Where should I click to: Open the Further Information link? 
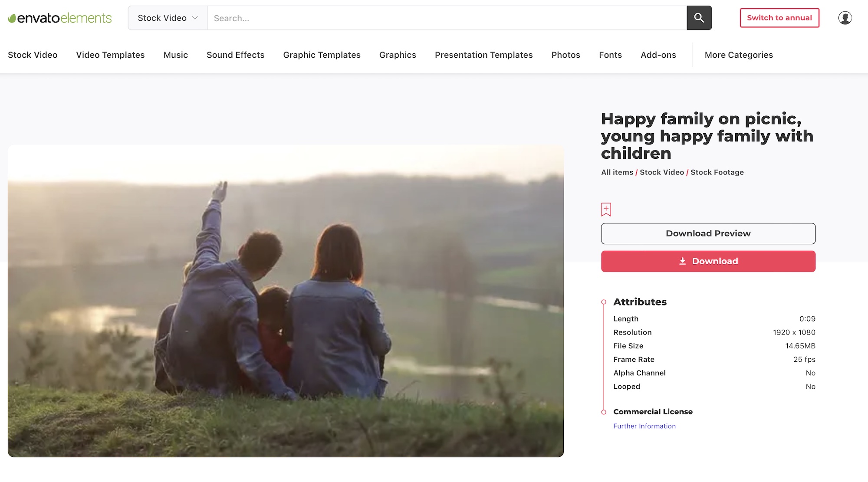(x=644, y=426)
